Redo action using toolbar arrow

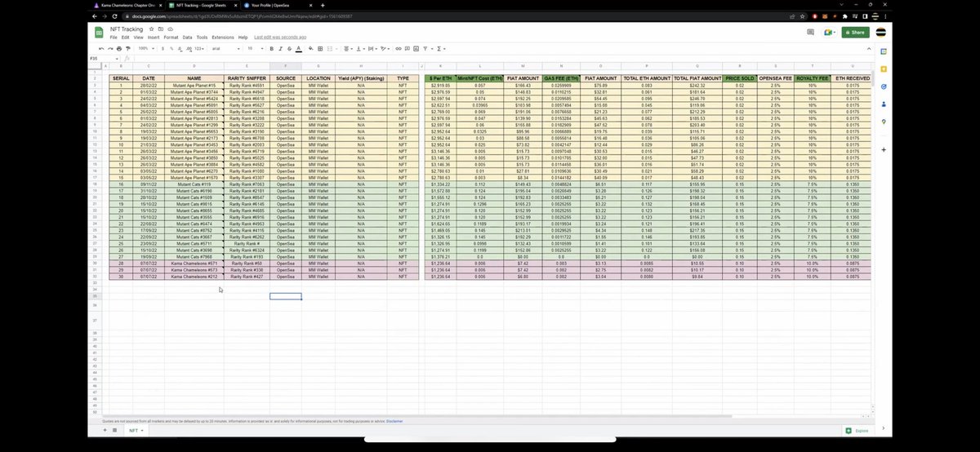pyautogui.click(x=109, y=48)
